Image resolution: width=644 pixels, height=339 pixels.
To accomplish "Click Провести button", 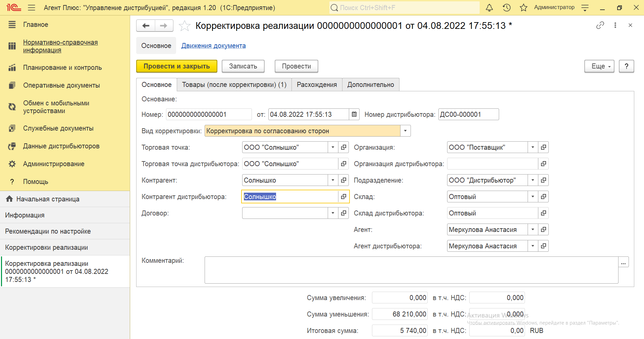I will 297,66.
